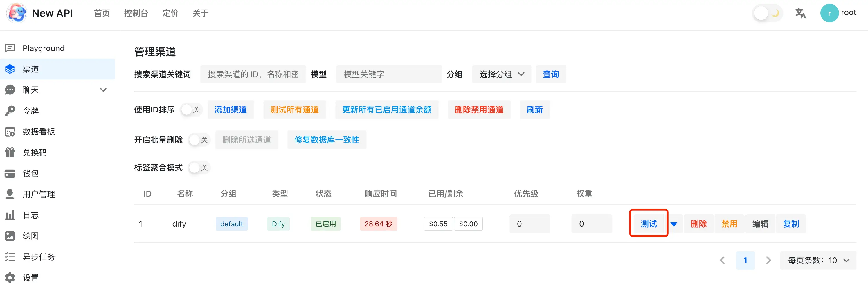The height and width of the screenshot is (291, 868).
Task: Click the root user avatar
Action: tap(829, 13)
